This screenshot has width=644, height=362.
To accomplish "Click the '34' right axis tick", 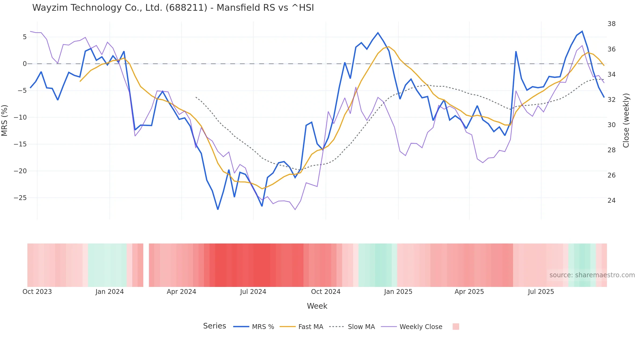I will pyautogui.click(x=612, y=75).
